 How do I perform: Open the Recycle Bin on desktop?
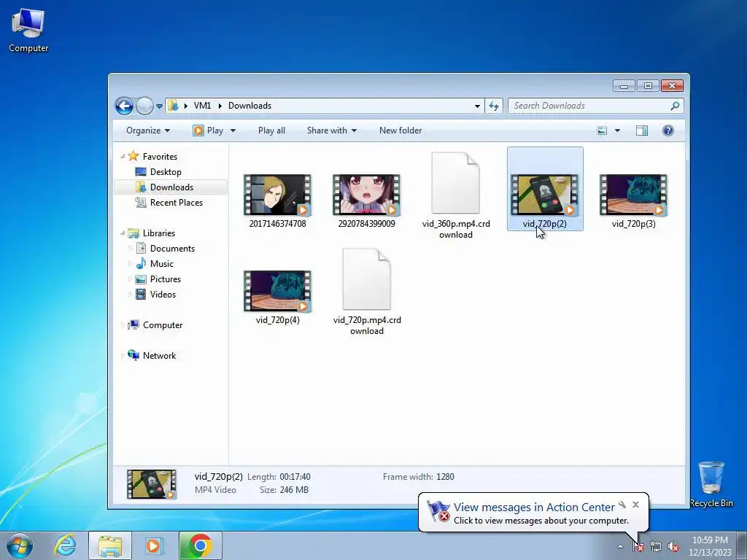[711, 484]
